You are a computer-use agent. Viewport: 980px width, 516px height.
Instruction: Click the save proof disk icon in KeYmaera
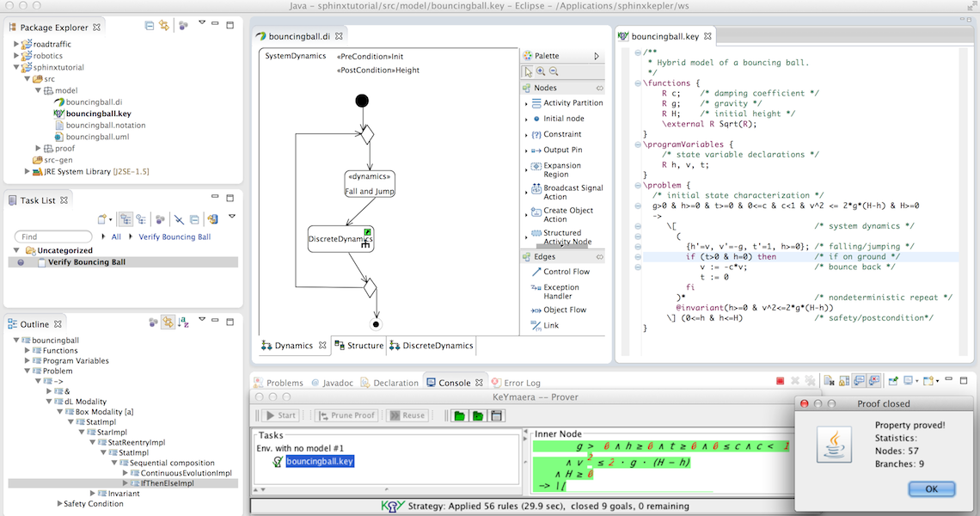pyautogui.click(x=493, y=416)
